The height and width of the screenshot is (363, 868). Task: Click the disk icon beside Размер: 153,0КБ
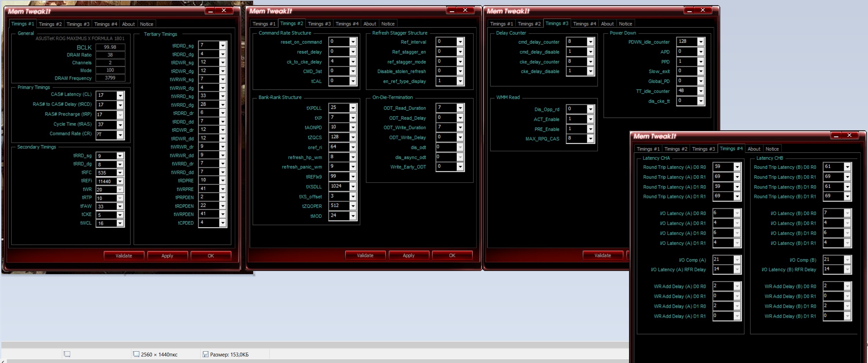pos(205,354)
